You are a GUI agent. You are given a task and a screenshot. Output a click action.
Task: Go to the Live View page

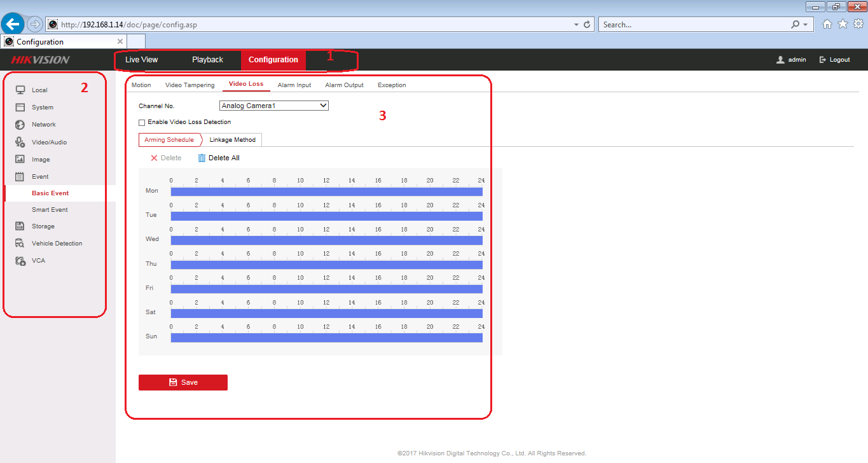[x=141, y=60]
